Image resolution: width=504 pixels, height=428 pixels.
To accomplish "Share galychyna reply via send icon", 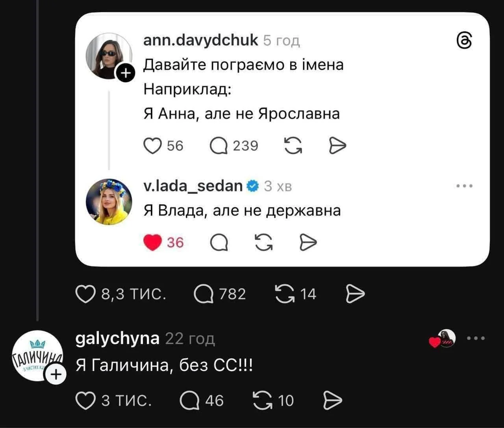I will point(332,400).
